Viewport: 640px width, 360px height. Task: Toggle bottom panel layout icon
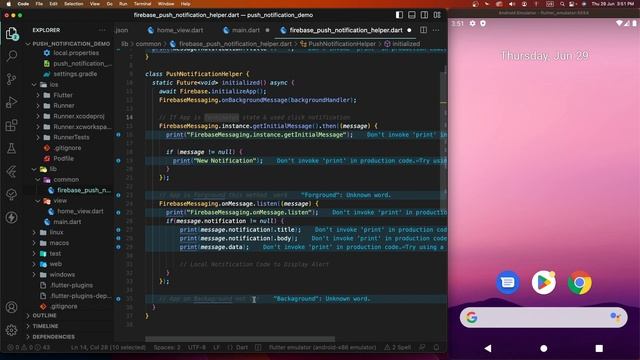pos(412,15)
